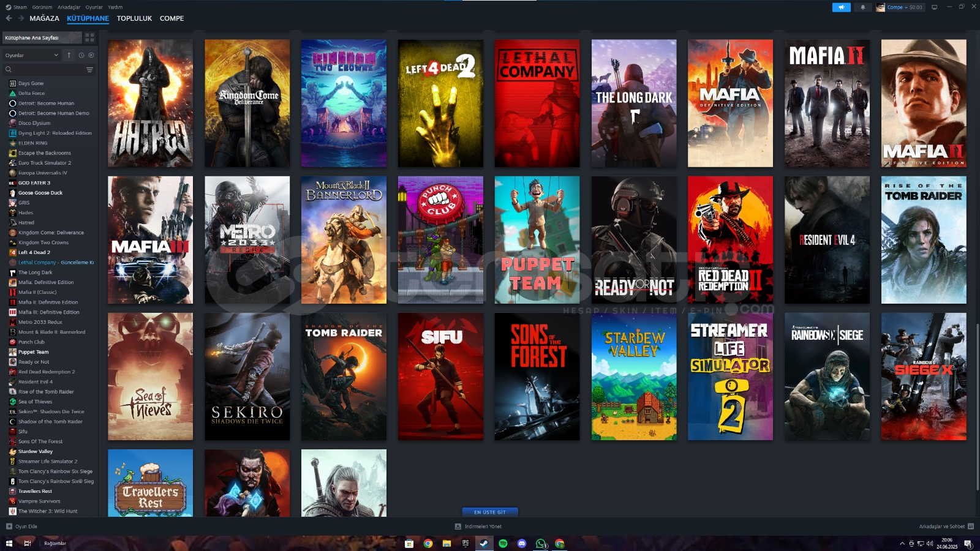Viewport: 980px width, 551px height.
Task: Open the COMPE profile tab
Action: point(171,18)
